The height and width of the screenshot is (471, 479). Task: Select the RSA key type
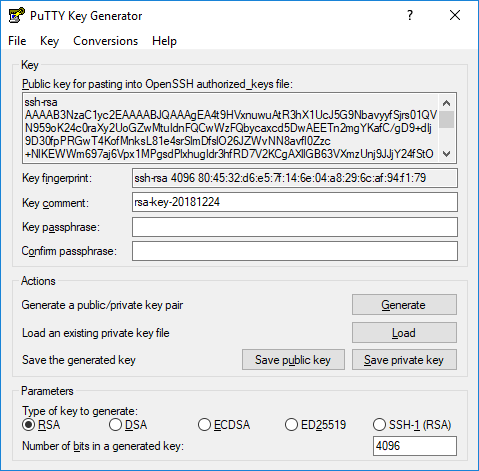coord(41,425)
